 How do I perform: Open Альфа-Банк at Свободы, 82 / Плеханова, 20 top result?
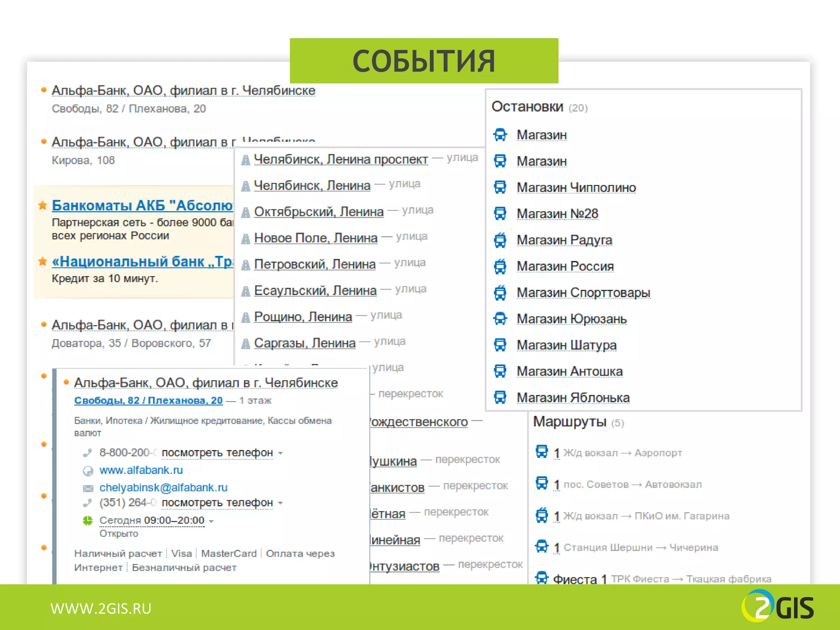(183, 90)
